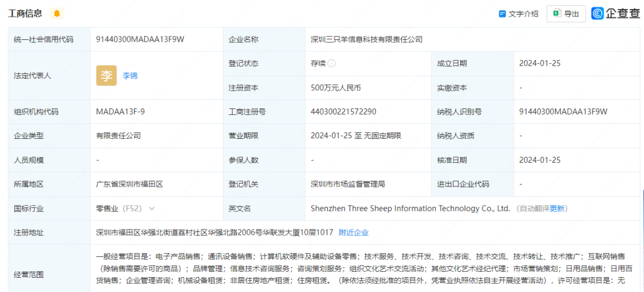Click the 英文名 label cell
The image size is (644, 292).
[x=264, y=209]
